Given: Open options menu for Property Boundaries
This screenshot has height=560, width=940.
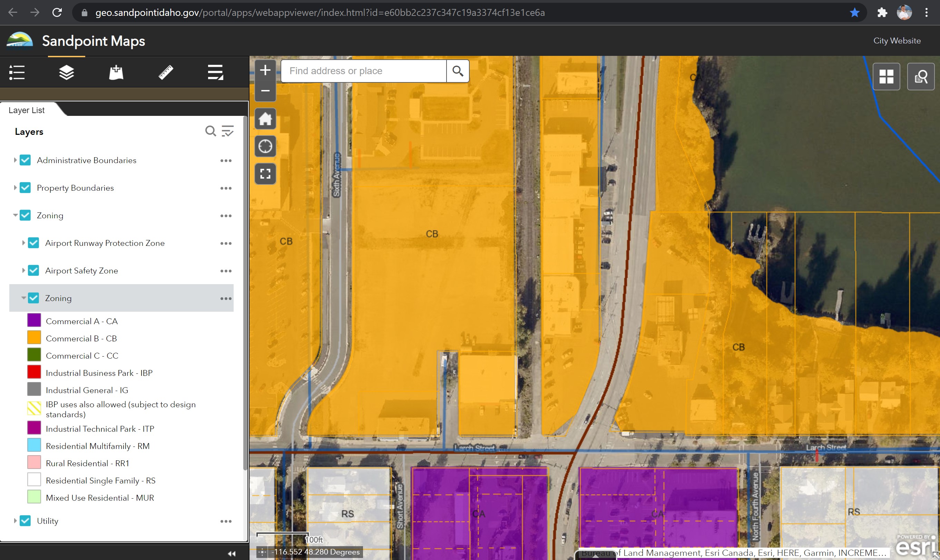Looking at the screenshot, I should pyautogui.click(x=226, y=188).
